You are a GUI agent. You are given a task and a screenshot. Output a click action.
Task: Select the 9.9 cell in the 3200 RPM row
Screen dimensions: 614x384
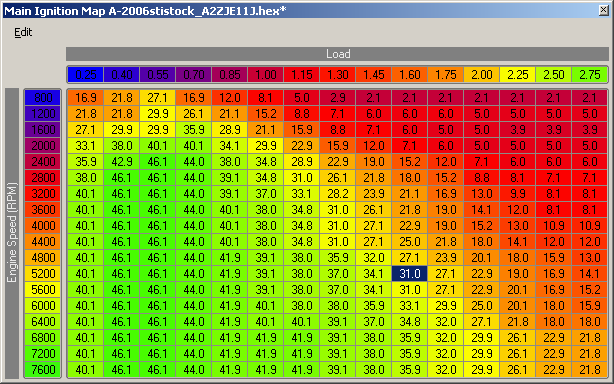click(517, 193)
